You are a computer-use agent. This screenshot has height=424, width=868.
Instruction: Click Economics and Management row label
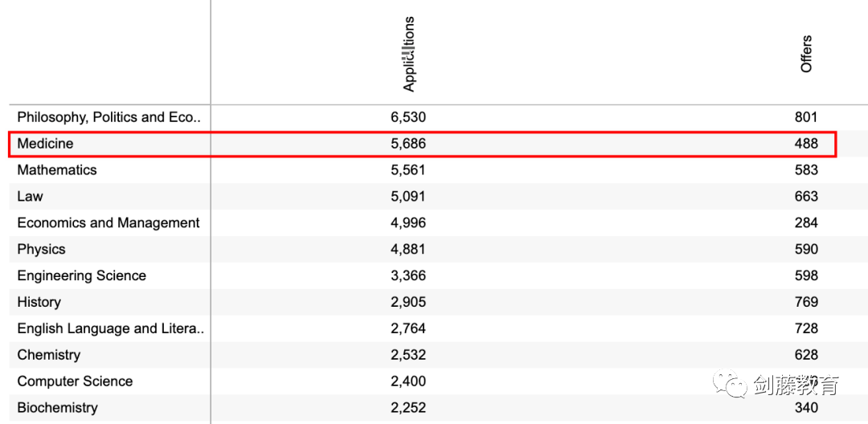[x=108, y=223]
